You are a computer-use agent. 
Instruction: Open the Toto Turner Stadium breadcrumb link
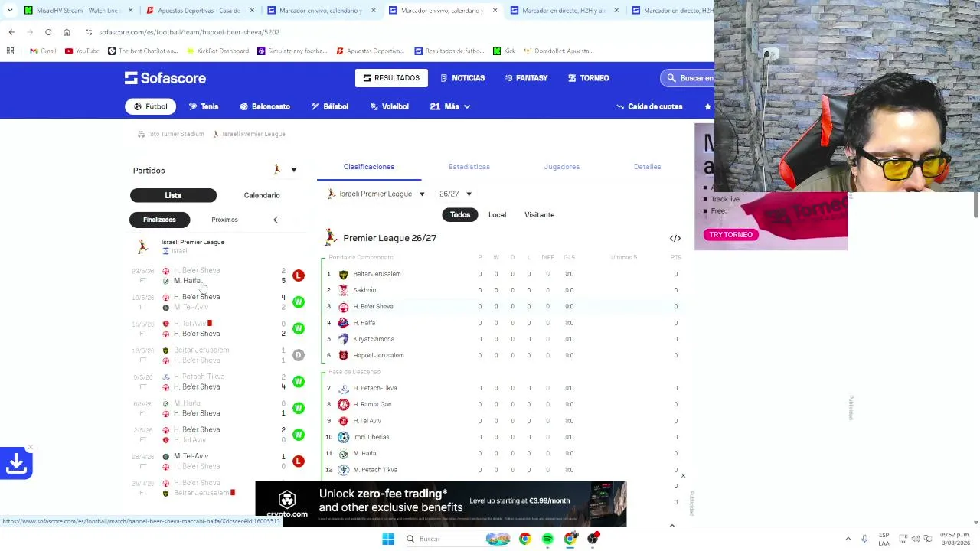coord(171,134)
